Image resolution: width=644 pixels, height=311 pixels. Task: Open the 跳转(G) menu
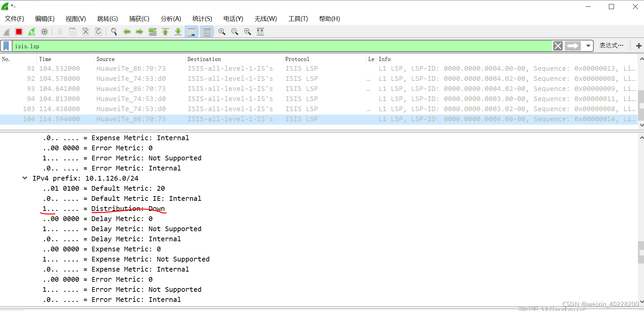click(108, 19)
